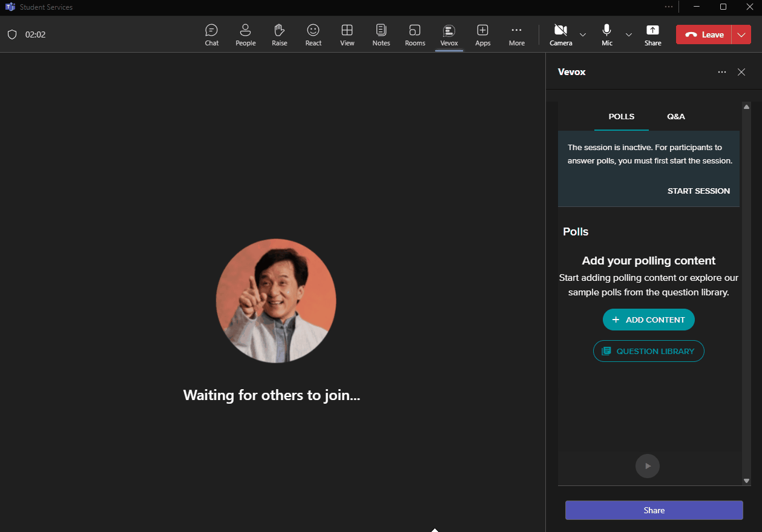
Task: Close the Vevox side panel
Action: [x=741, y=72]
